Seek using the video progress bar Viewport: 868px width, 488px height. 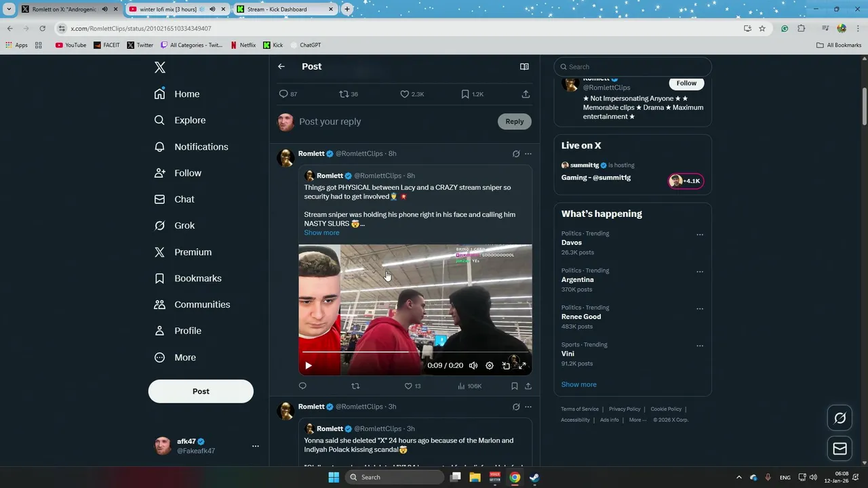pyautogui.click(x=415, y=352)
